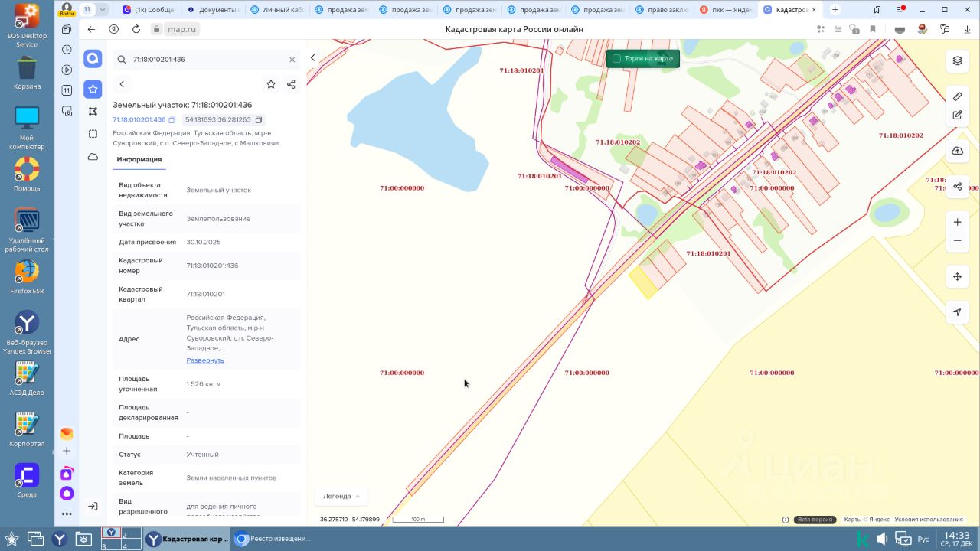Collapse the left info sidebar

[312, 58]
